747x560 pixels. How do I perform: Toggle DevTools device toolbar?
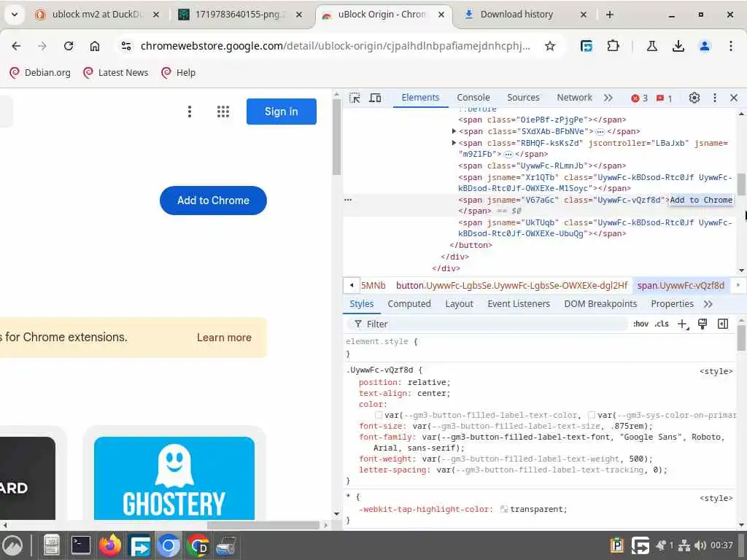(x=376, y=98)
